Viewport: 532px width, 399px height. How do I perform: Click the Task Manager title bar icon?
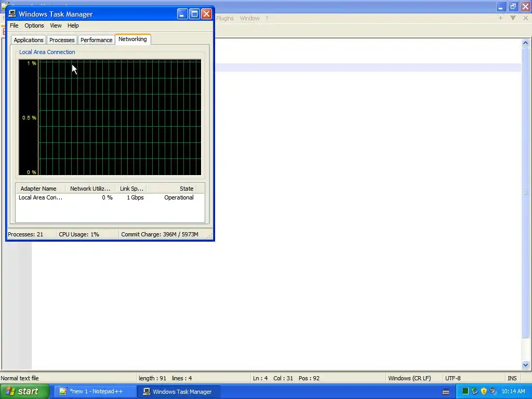[x=12, y=14]
